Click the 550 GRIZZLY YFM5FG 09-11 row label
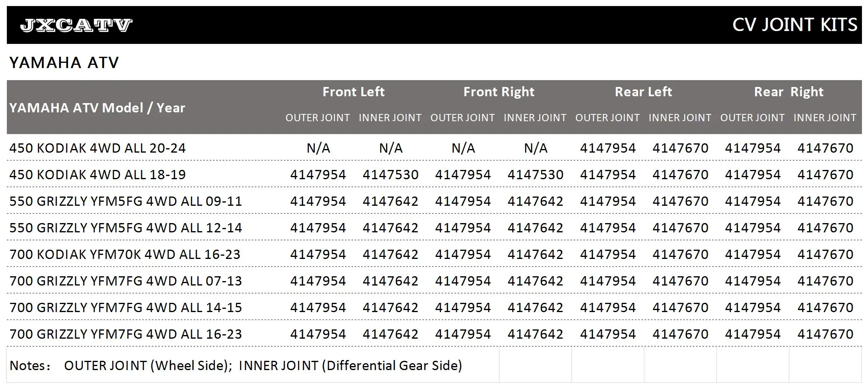This screenshot has height=389, width=868. [x=126, y=201]
